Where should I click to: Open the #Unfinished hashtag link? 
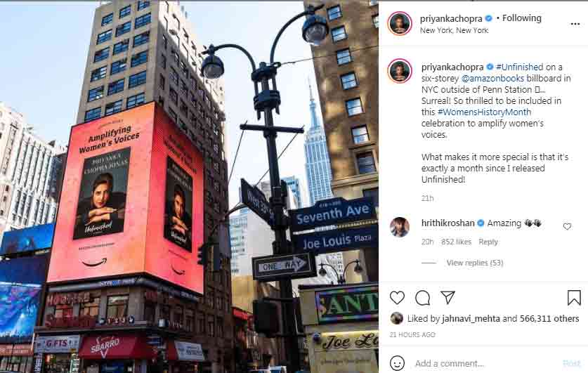(x=519, y=67)
